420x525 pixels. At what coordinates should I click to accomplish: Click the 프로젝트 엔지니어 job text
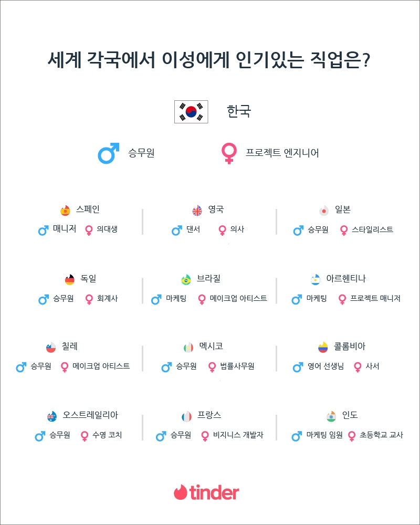[282, 153]
